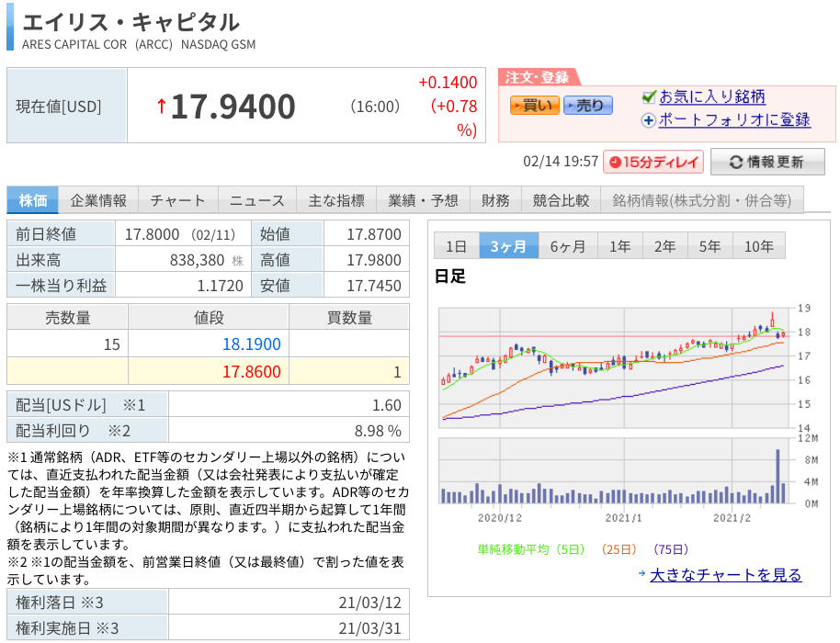Open the 競合比較 tab
Image resolution: width=840 pixels, height=643 pixels.
(561, 200)
